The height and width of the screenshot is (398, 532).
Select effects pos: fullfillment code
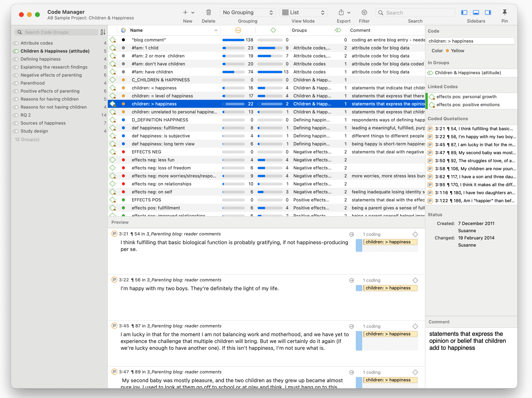click(266, 208)
